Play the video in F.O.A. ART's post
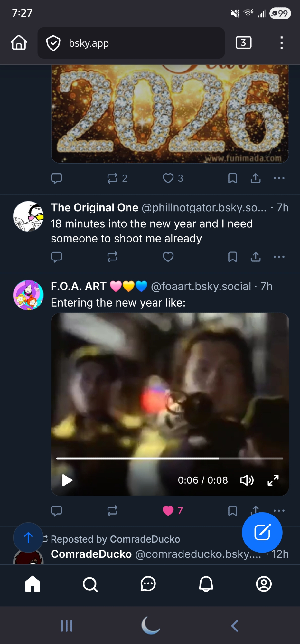300x644 pixels. 67,480
